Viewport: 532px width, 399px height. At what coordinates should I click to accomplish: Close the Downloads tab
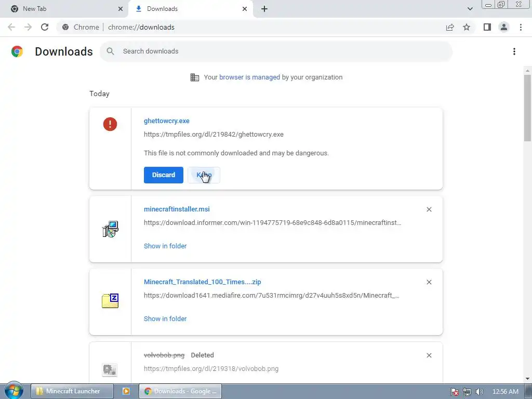pos(245,9)
